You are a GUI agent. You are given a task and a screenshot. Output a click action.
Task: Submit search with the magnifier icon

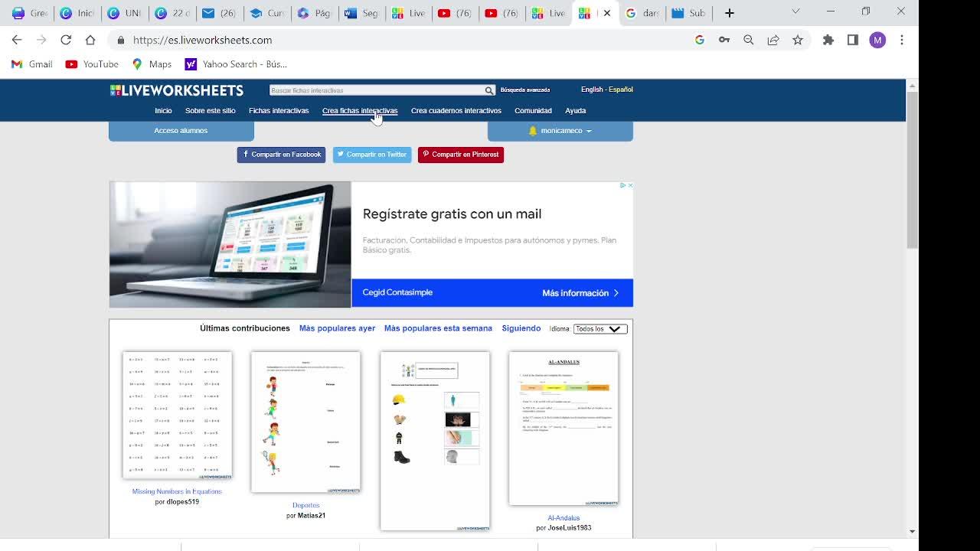[488, 90]
